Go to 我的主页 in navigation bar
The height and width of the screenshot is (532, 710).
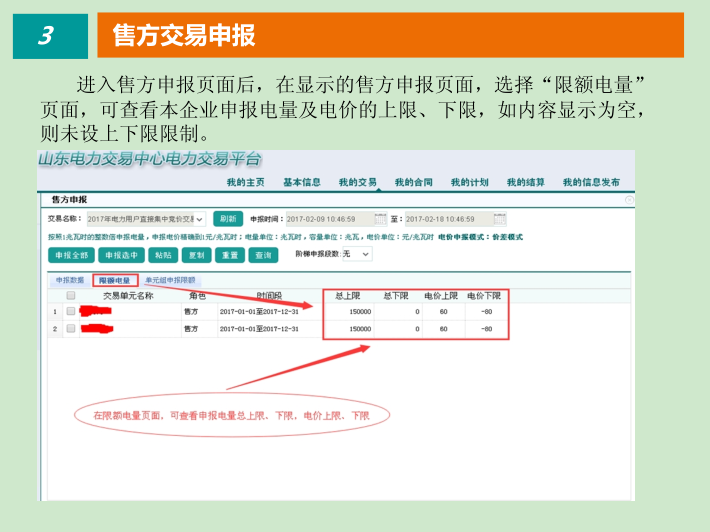pos(245,183)
